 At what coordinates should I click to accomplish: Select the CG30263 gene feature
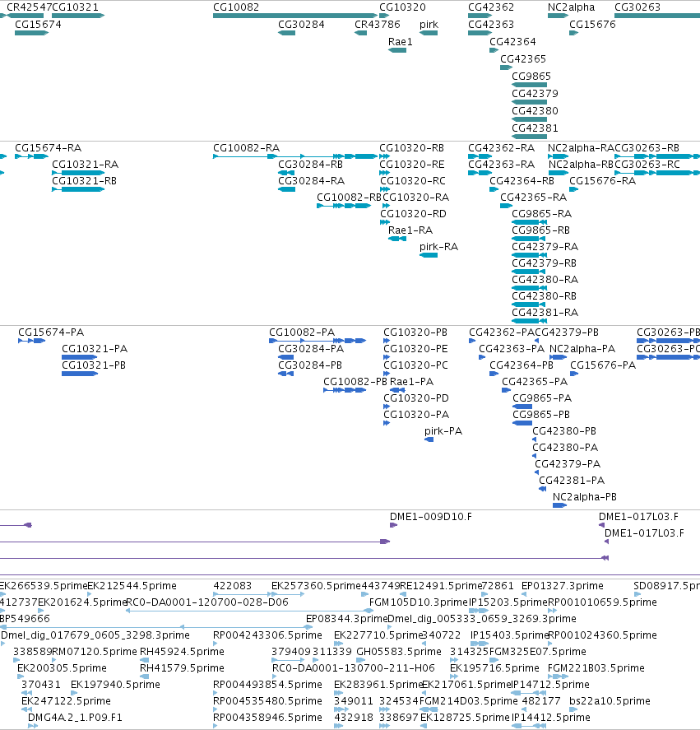point(657,16)
